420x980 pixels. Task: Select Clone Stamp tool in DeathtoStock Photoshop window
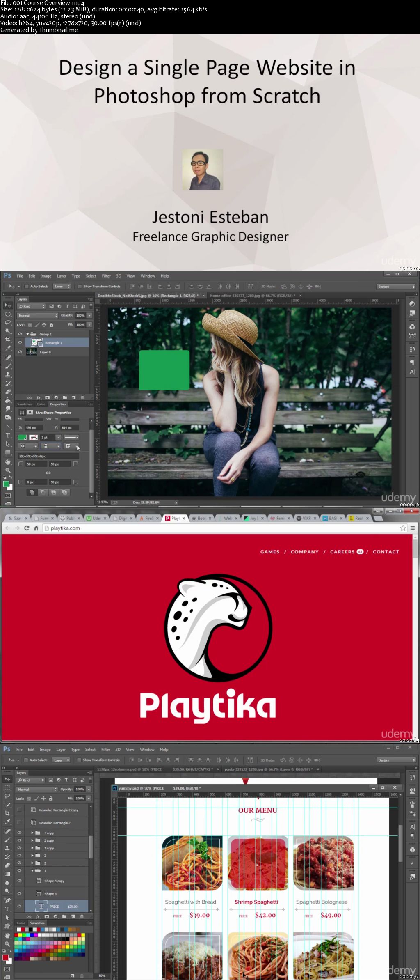pos(8,374)
